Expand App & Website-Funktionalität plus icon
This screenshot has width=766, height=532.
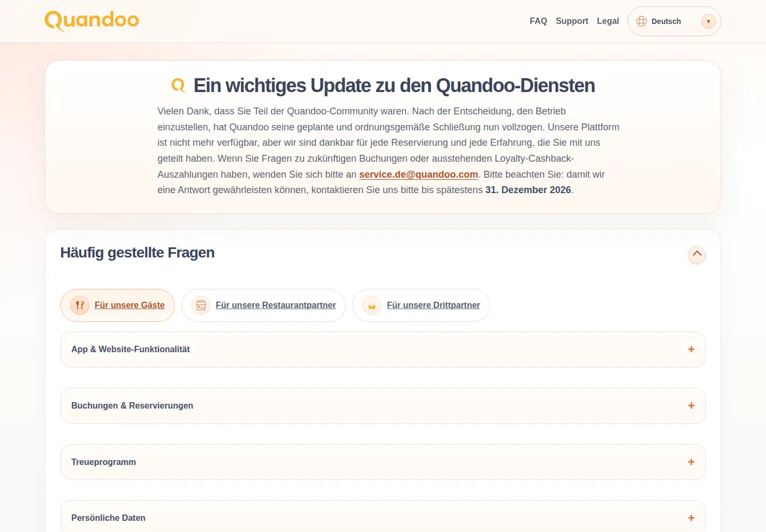pyautogui.click(x=691, y=350)
